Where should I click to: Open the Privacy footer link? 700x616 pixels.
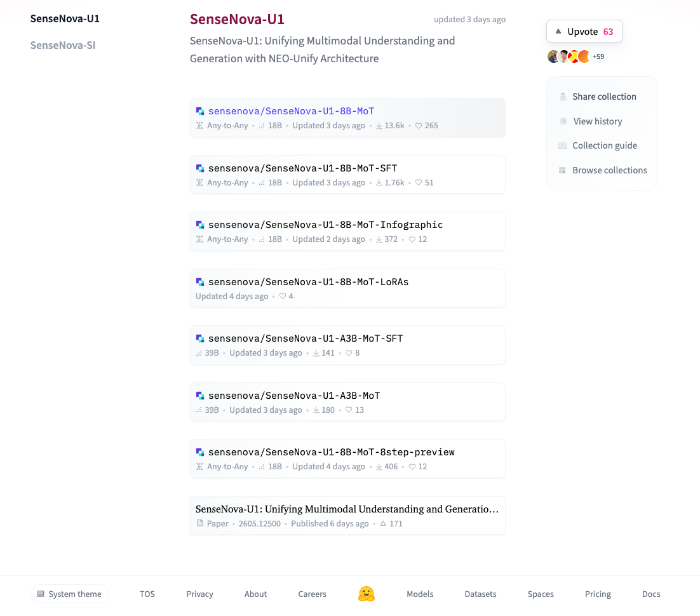pos(199,594)
